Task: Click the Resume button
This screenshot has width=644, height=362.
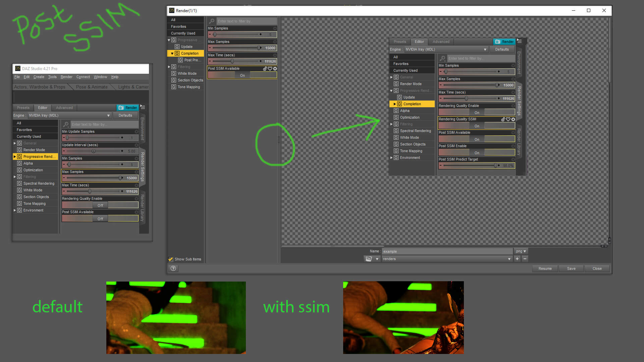Action: 545,268
